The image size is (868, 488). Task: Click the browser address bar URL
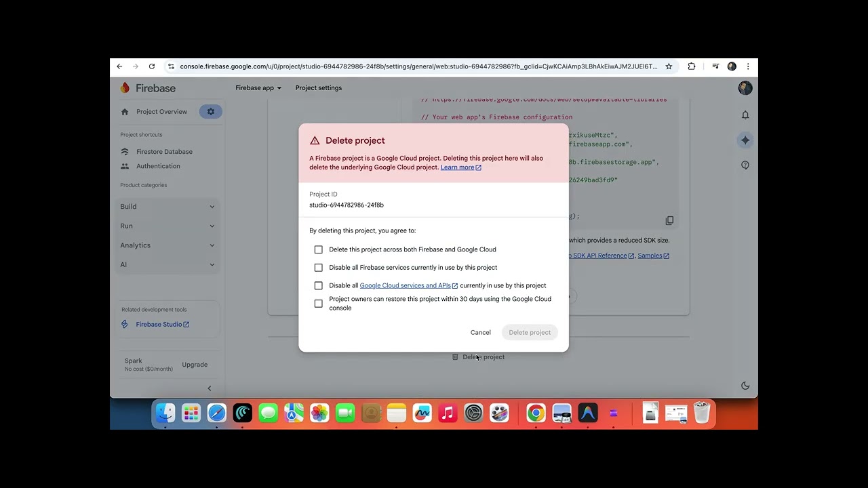click(418, 66)
